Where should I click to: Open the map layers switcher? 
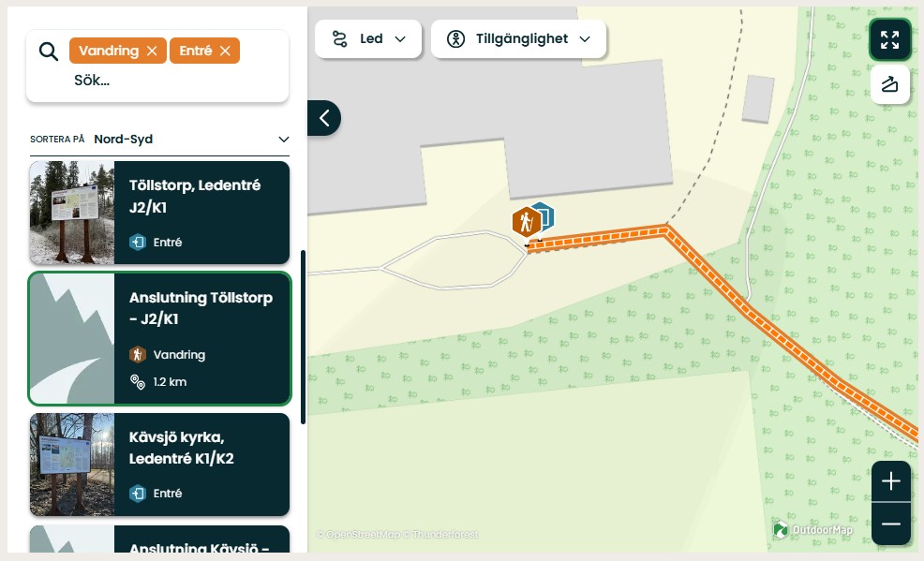[x=889, y=85]
